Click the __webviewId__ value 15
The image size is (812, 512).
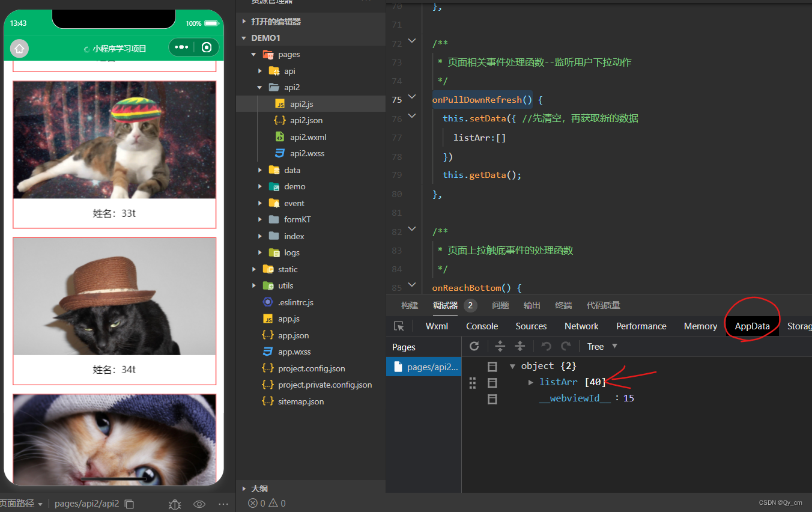[629, 398]
